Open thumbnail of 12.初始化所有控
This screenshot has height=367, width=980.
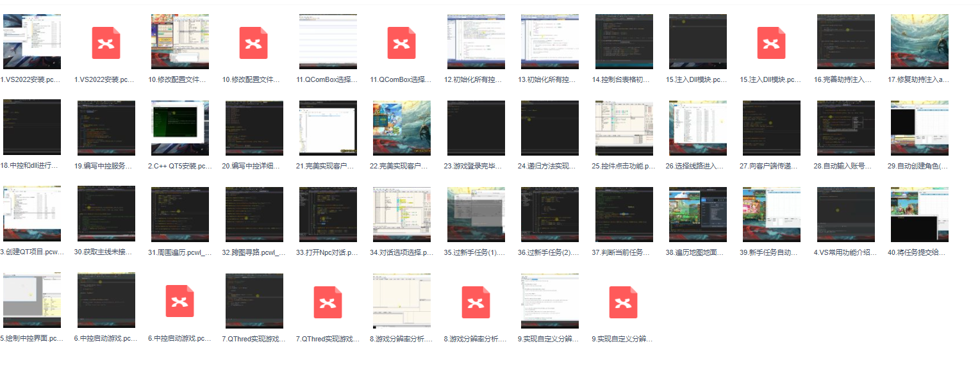(x=476, y=42)
